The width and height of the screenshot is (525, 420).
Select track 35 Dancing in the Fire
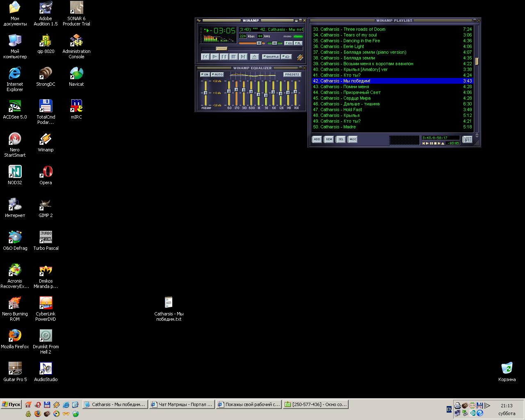tap(392, 41)
